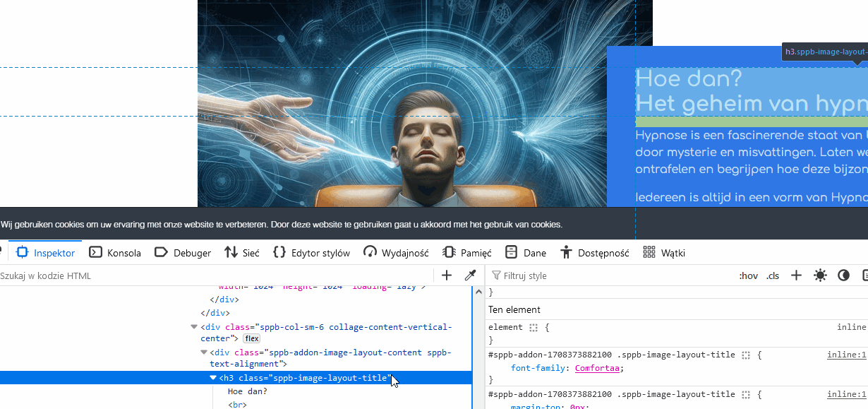Toggle the :hov pseudo-class panel
Viewport: 868px width, 409px height.
click(x=748, y=275)
